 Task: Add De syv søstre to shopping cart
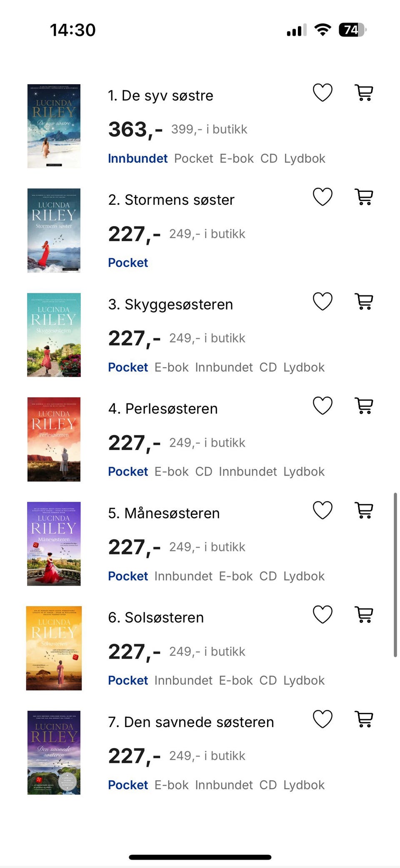[364, 93]
